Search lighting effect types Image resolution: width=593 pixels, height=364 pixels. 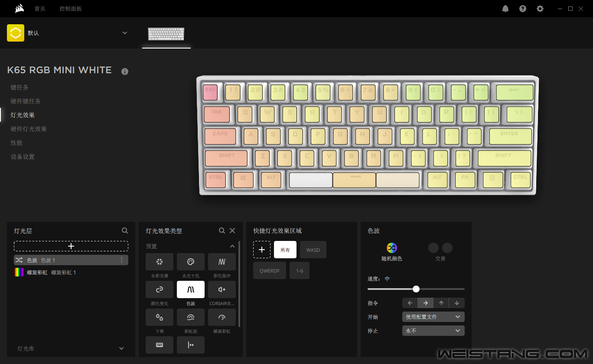click(222, 231)
